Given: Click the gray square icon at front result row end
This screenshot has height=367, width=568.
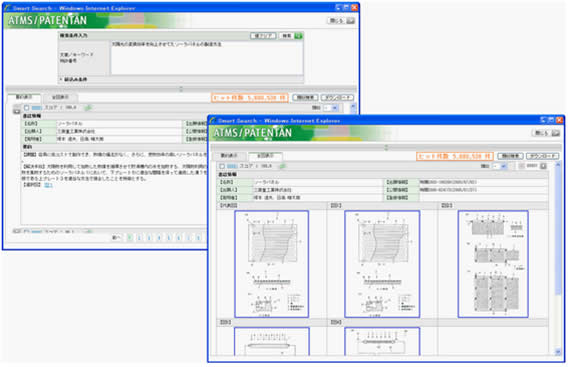Looking at the screenshot, I should pyautogui.click(x=543, y=166).
